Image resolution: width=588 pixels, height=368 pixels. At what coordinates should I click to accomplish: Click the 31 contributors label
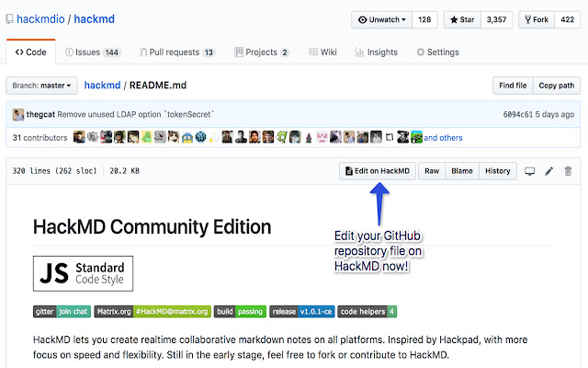tap(40, 138)
